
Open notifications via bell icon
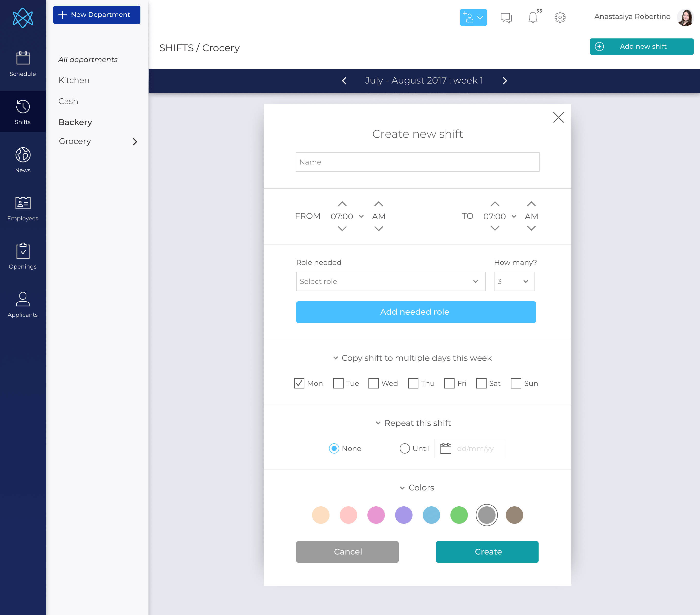coord(533,17)
